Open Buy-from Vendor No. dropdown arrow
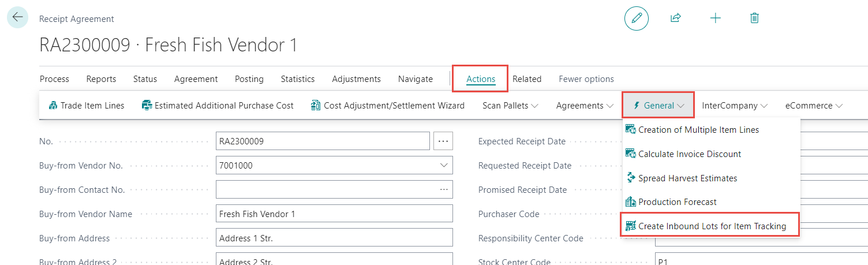Image resolution: width=868 pixels, height=265 pixels. 444,166
